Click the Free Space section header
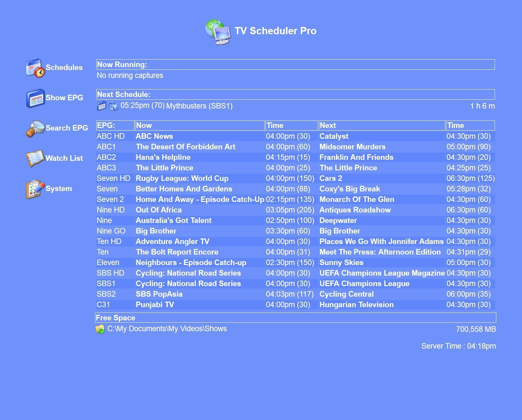Image resolution: width=522 pixels, height=420 pixels. coord(295,318)
